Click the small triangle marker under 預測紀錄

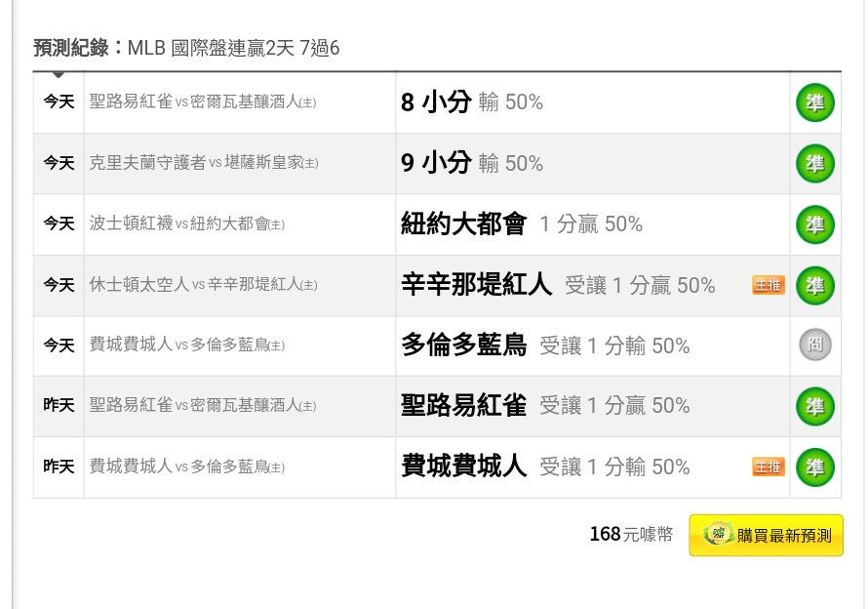click(x=59, y=74)
